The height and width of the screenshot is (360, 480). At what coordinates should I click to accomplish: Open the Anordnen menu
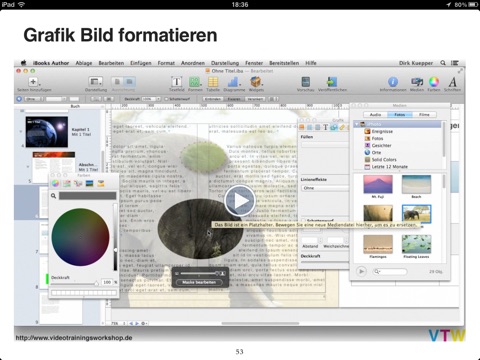click(193, 63)
